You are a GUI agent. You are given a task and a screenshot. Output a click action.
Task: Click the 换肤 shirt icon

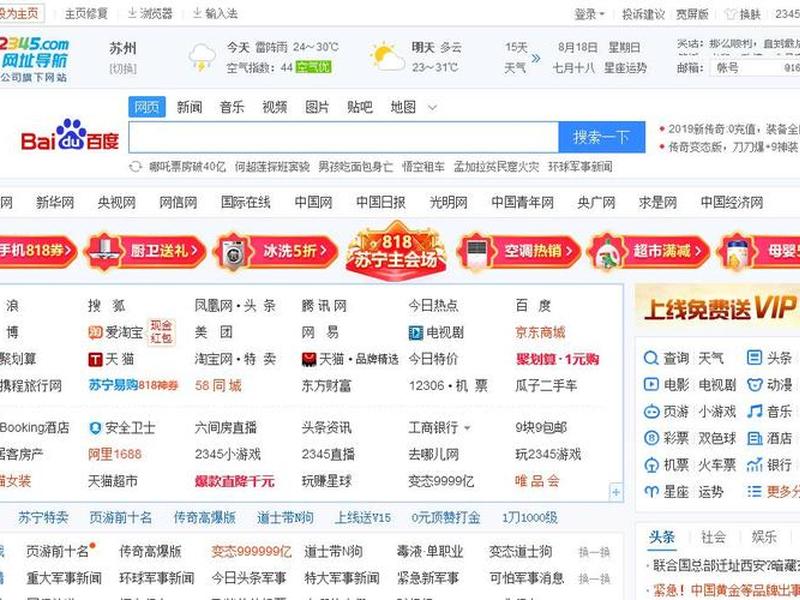tap(731, 14)
